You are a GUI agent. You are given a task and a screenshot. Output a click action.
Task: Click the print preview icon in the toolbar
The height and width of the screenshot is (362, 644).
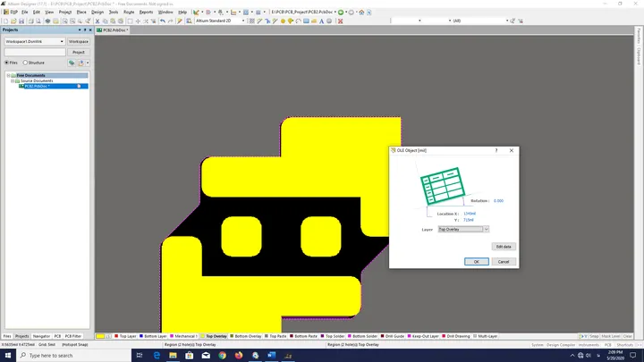38,21
